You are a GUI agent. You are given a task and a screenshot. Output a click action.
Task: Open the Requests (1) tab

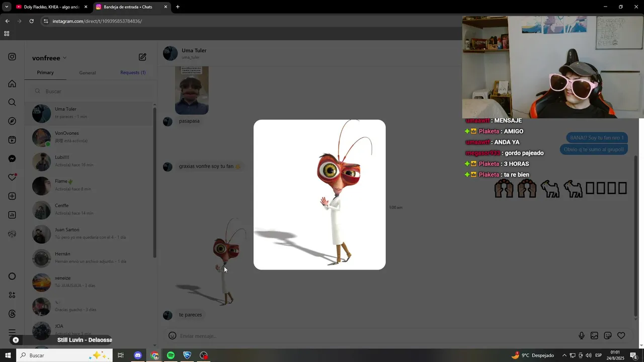[x=133, y=72]
